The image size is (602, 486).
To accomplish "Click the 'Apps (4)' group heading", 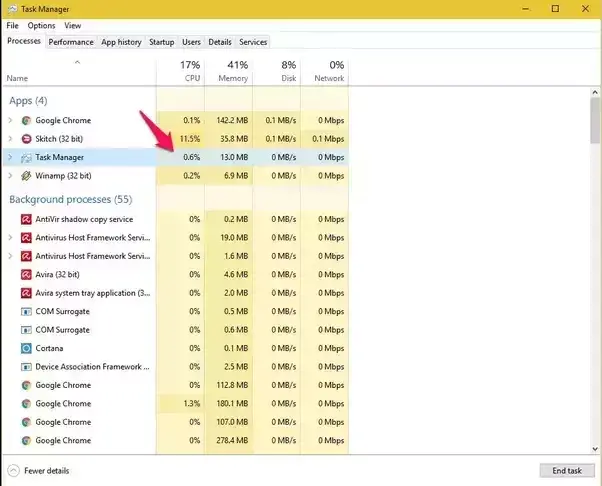I will (28, 101).
